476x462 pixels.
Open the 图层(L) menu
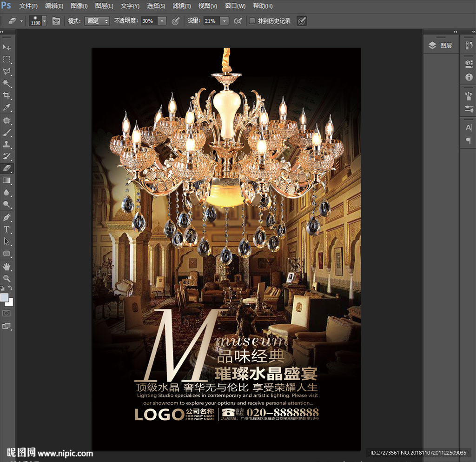tap(104, 6)
